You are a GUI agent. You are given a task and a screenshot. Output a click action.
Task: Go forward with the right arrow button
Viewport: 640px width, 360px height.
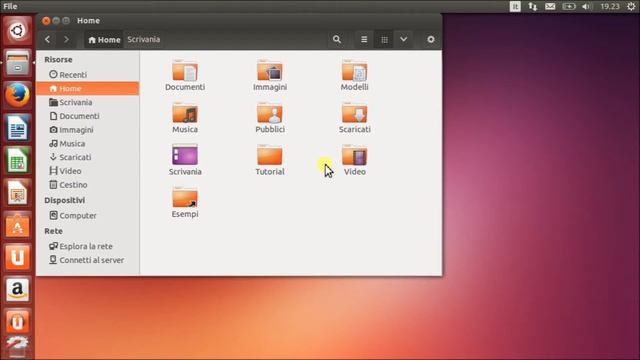[66, 40]
